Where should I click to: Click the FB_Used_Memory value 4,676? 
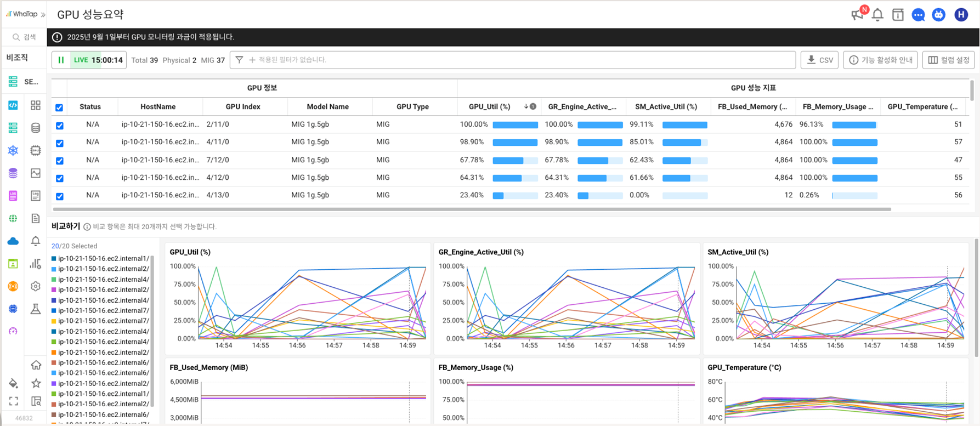click(x=784, y=124)
